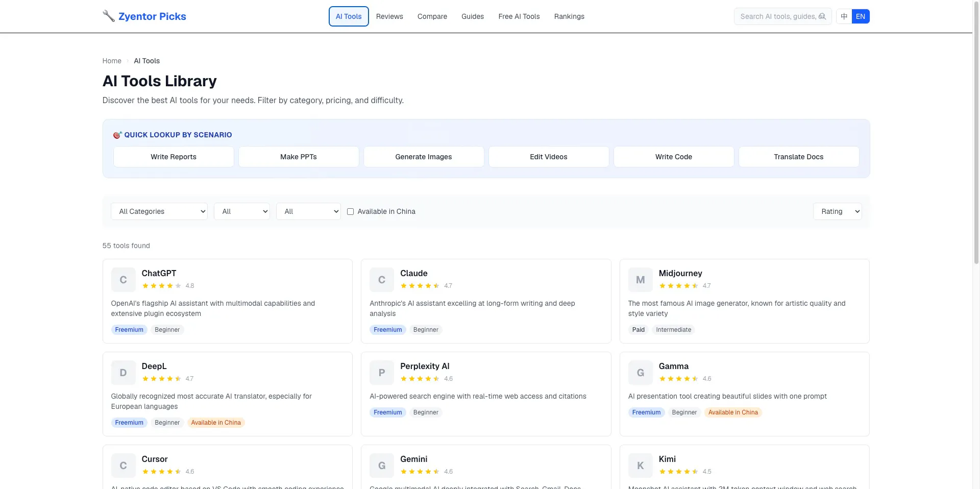Open the Claude tool title

pyautogui.click(x=414, y=273)
